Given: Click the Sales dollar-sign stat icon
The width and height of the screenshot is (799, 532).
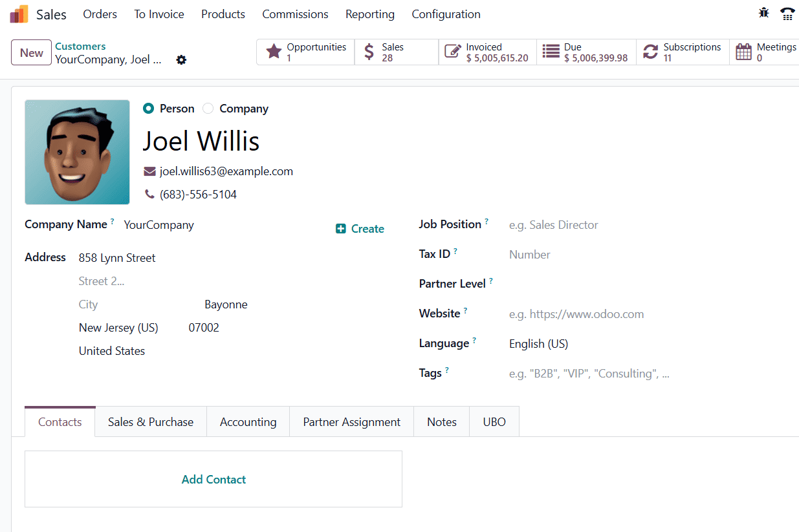Looking at the screenshot, I should (369, 51).
